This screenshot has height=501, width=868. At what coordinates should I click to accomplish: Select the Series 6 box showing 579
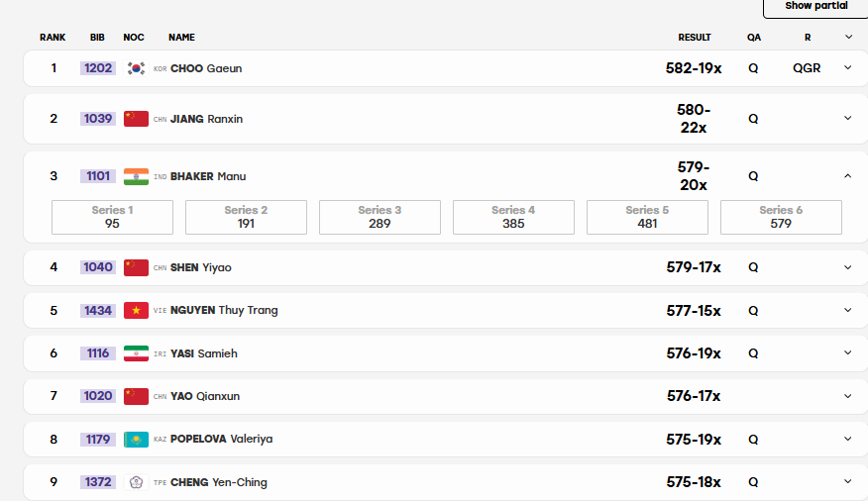coord(781,217)
